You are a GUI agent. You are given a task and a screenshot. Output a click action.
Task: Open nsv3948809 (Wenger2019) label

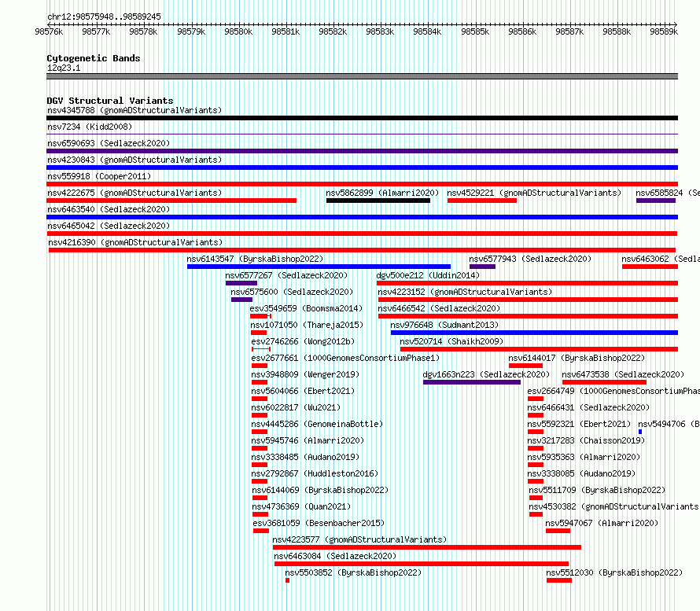305,374
